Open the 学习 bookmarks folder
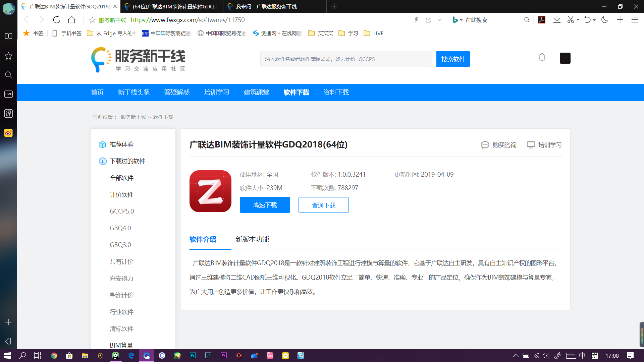This screenshot has height=362, width=644. (x=348, y=33)
